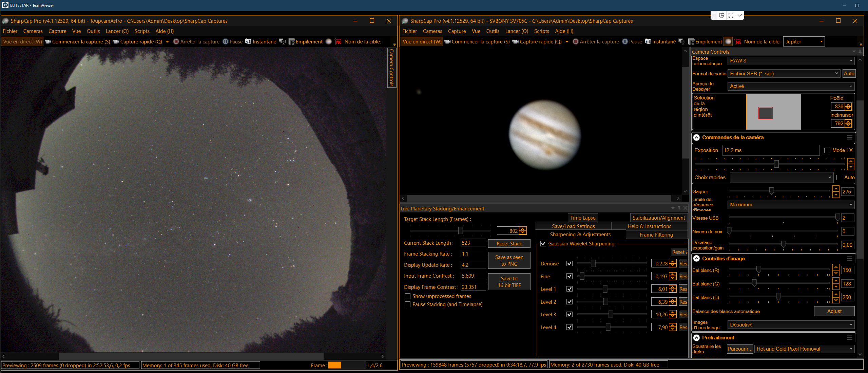The width and height of the screenshot is (868, 373).
Task: Enable Show unprocessed frames
Action: pos(408,296)
